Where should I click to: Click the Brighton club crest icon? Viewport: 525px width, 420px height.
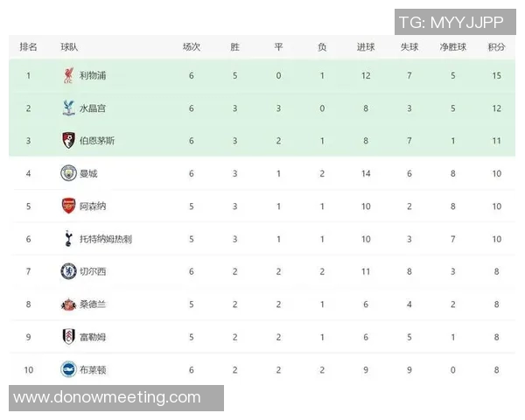[68, 369]
